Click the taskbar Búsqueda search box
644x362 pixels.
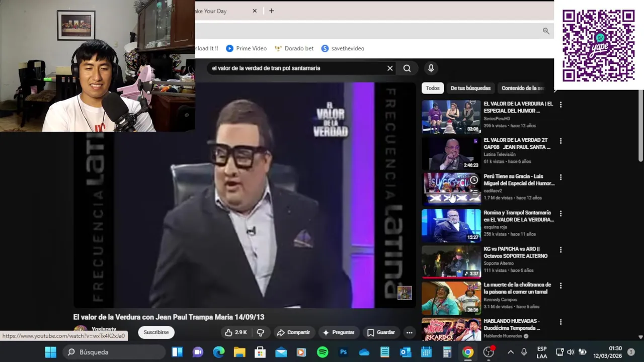pyautogui.click(x=115, y=352)
